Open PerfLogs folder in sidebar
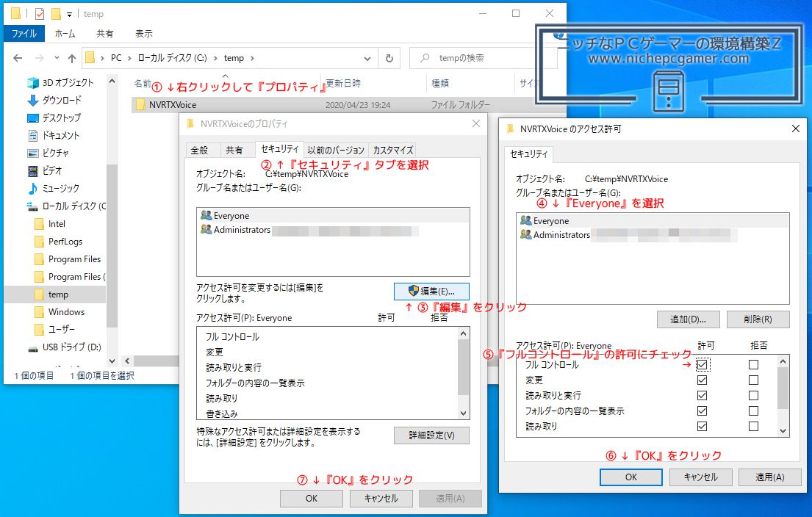 (58, 242)
